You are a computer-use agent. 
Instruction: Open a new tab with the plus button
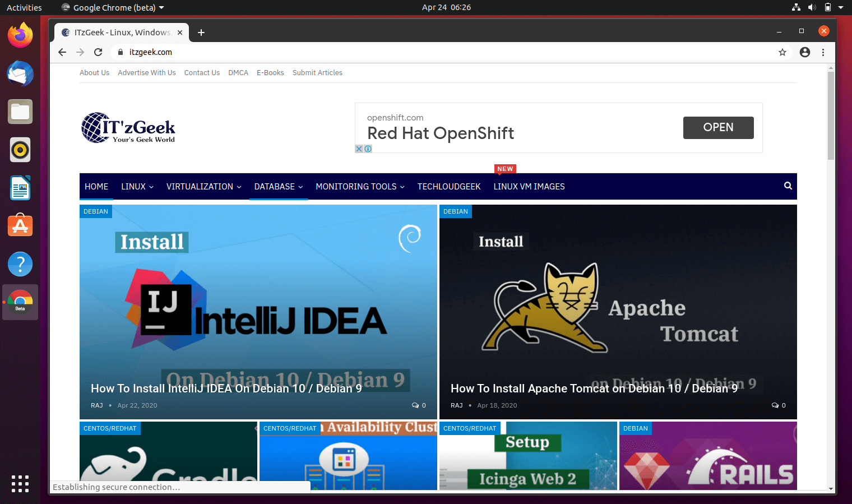(x=201, y=33)
